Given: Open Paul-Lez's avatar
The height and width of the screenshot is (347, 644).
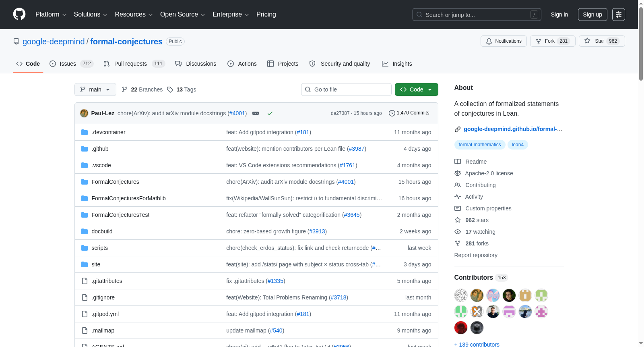Looking at the screenshot, I should (84, 113).
